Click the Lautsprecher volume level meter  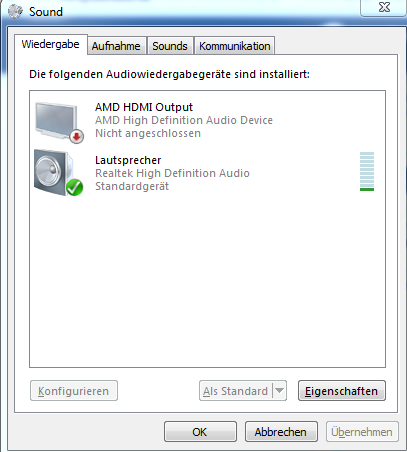click(x=367, y=171)
